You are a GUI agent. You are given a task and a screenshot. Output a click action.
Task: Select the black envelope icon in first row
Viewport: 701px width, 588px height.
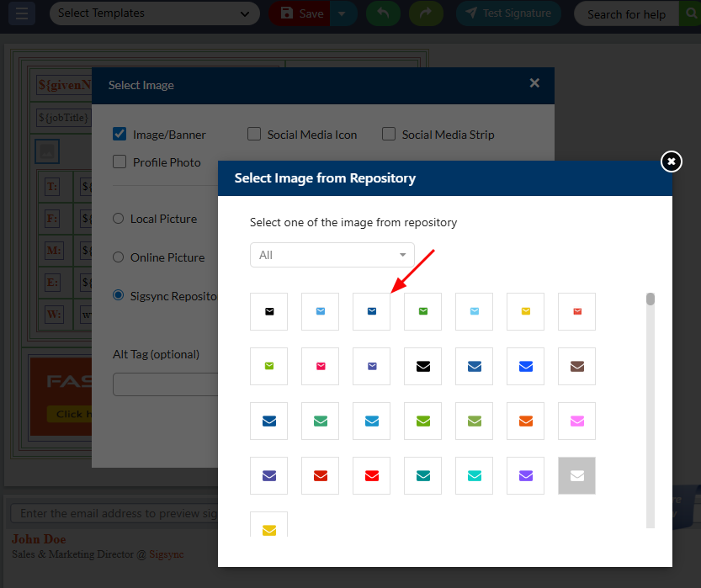pos(269,311)
